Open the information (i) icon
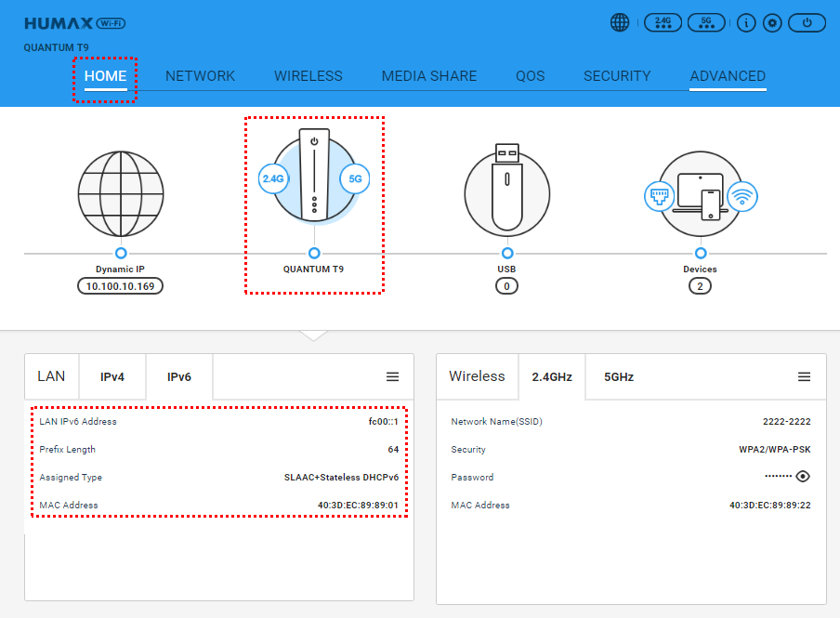Viewport: 840px width, 618px height. [746, 22]
